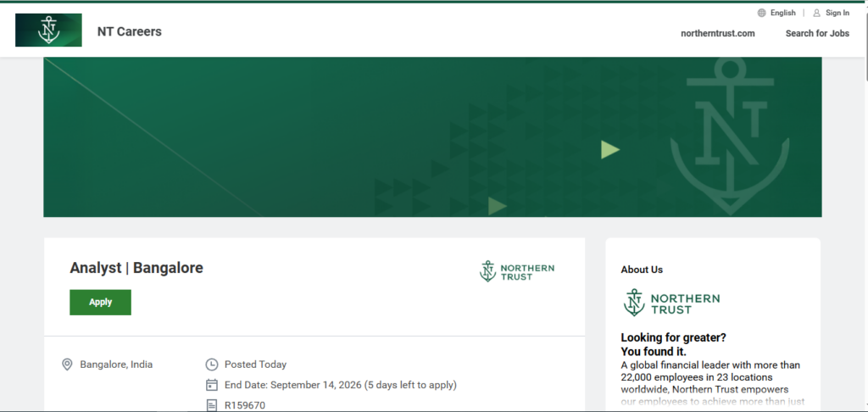Image resolution: width=868 pixels, height=412 pixels.
Task: Select the Bangalore, India location text
Action: (x=116, y=365)
